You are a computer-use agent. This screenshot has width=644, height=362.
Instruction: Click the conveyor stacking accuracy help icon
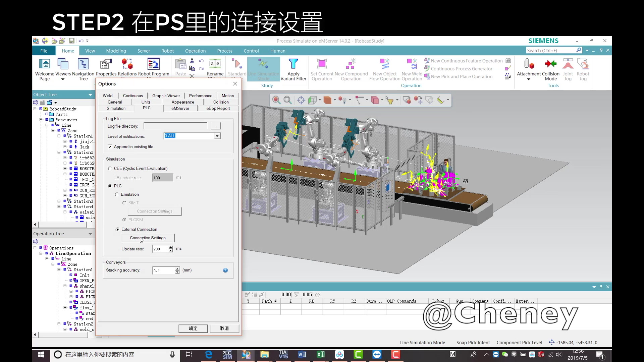pyautogui.click(x=225, y=270)
